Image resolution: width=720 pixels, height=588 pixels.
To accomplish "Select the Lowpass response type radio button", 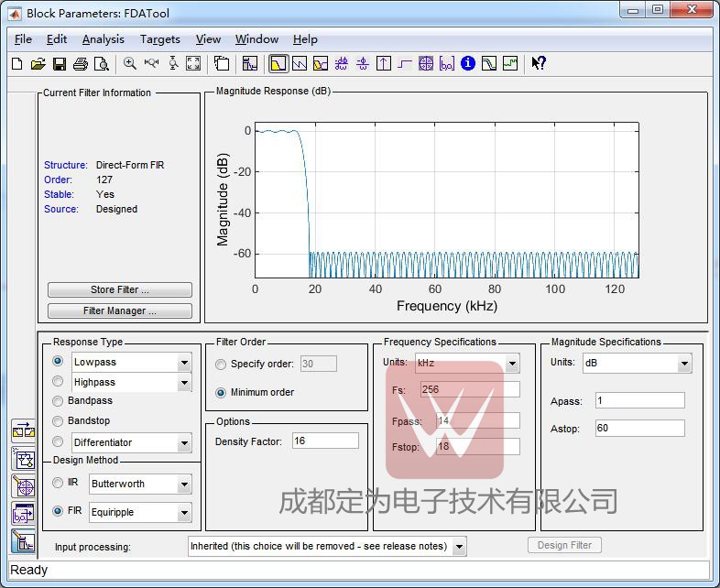I will (58, 361).
